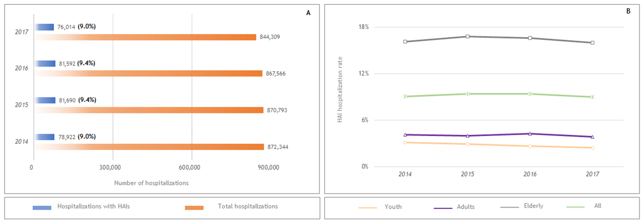The height and width of the screenshot is (224, 644).
Task: Click the 872,344 data label
Action: 278,147
